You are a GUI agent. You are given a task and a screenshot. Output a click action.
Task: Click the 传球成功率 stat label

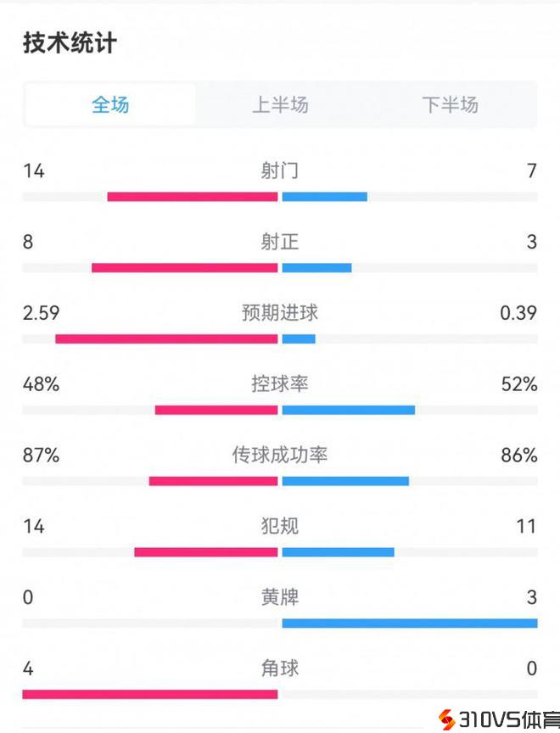tap(280, 456)
